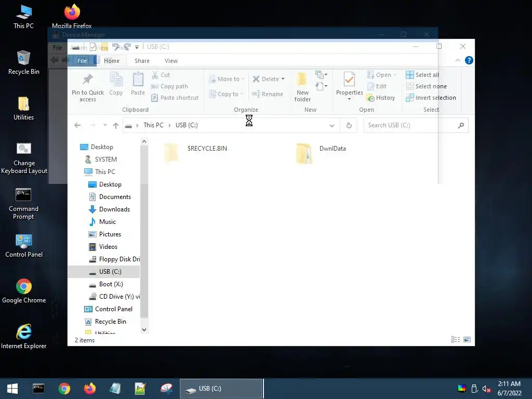Click navigation pane scroll down arrow
The height and width of the screenshot is (399, 532).
[144, 330]
